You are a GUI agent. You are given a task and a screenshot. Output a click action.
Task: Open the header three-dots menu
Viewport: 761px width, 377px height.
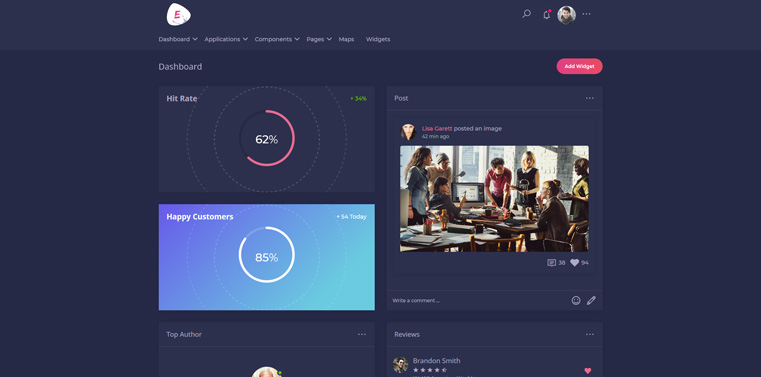click(586, 14)
